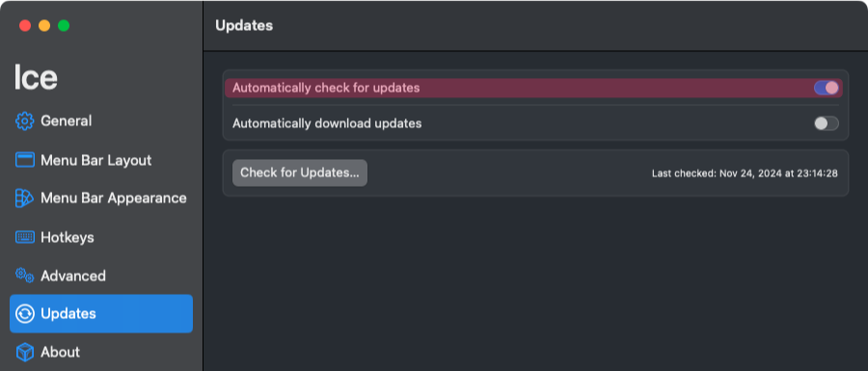Screen dimensions: 868x371
Task: Click the About cube icon
Action: coord(24,352)
